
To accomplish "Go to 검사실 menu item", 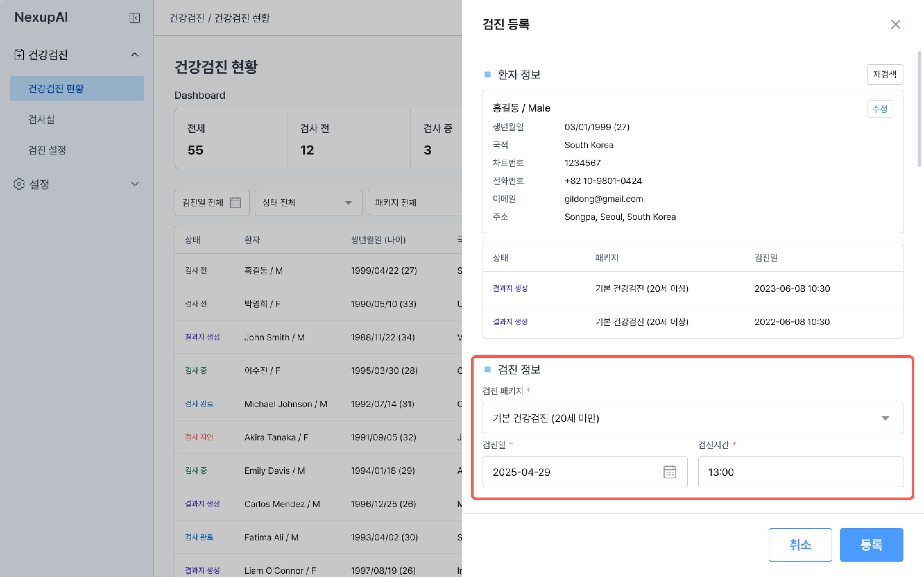I will pos(42,119).
